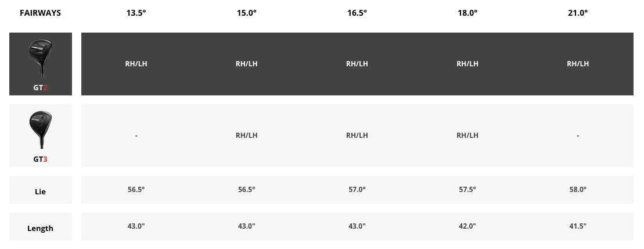Screen dimensions: 644x249
Task: Click the 15.0° loft column header
Action: (246, 13)
